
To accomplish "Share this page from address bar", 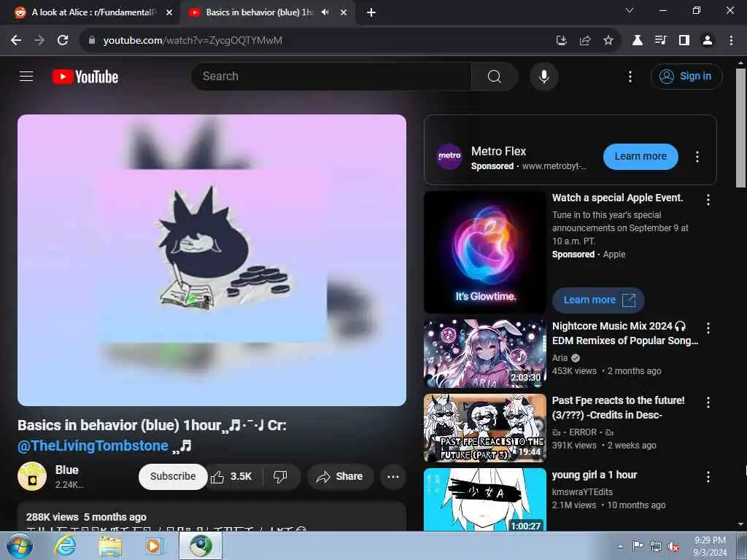I will 585,41.
